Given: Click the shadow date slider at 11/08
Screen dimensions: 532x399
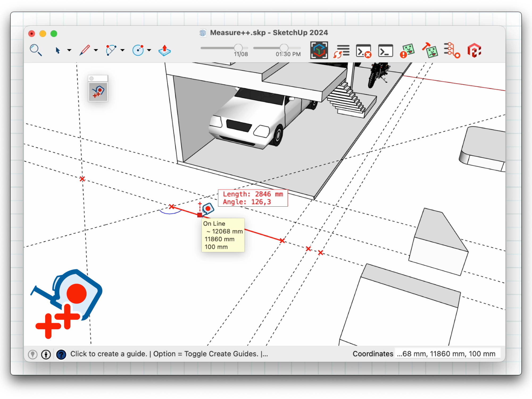Looking at the screenshot, I should click(x=238, y=48).
